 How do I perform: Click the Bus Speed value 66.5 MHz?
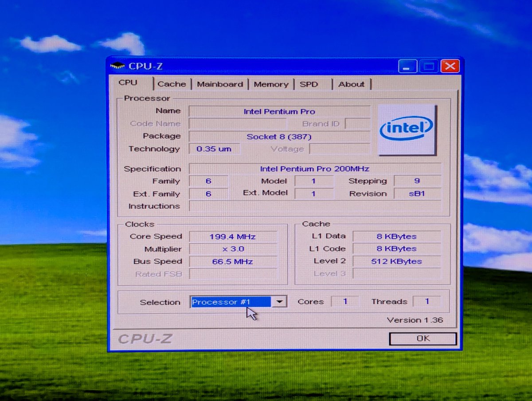tap(233, 262)
